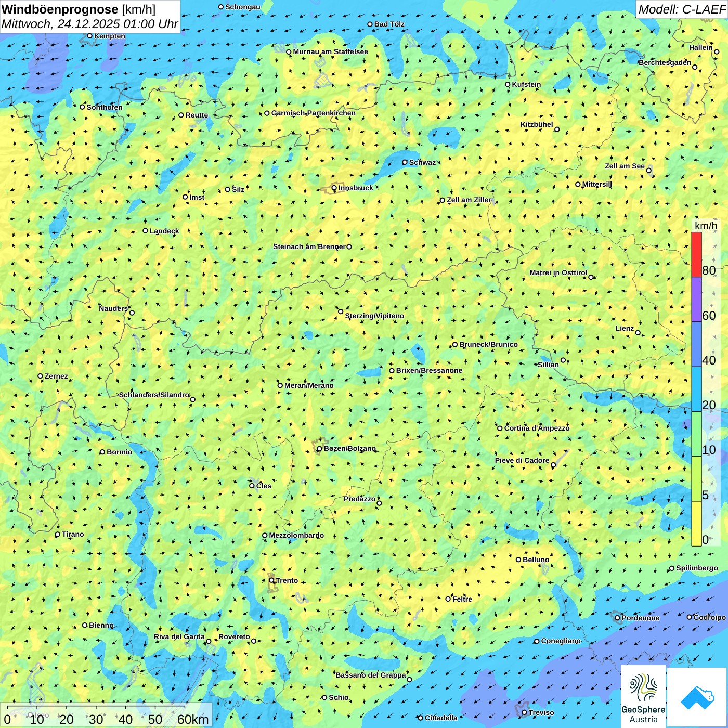Click the Trento location marker circle
The width and height of the screenshot is (728, 728).
click(271, 580)
